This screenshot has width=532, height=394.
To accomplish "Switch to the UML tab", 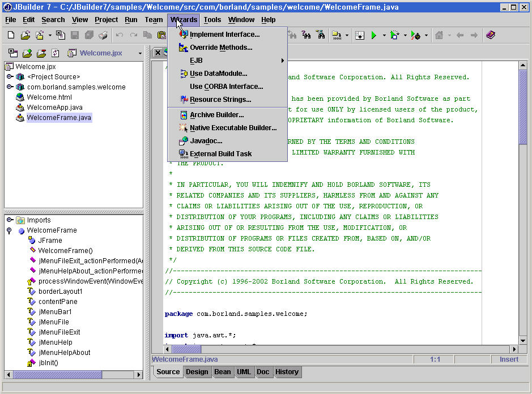I will click(243, 372).
